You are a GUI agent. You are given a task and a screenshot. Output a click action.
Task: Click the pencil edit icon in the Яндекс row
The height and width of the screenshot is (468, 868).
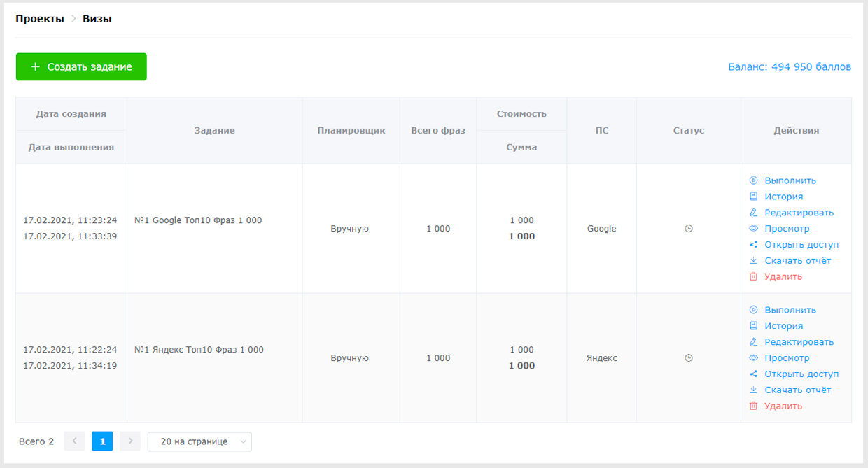753,342
